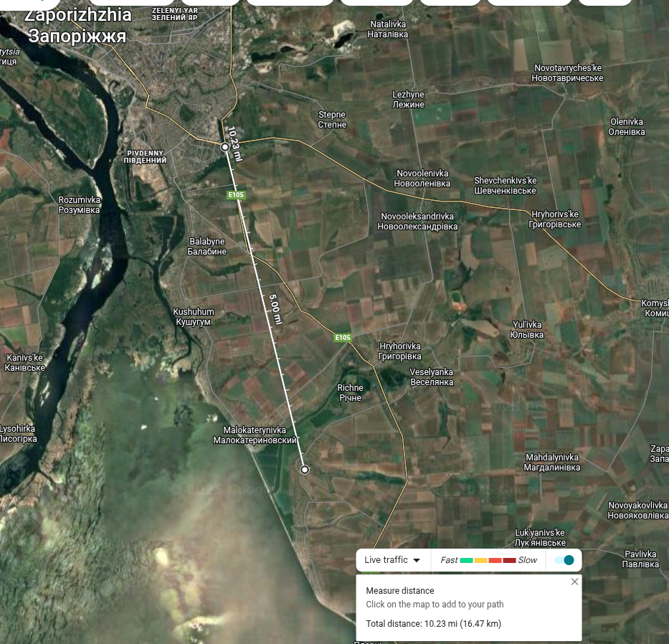Select the Pivdenny district label
669x644 pixels.
pos(145,156)
